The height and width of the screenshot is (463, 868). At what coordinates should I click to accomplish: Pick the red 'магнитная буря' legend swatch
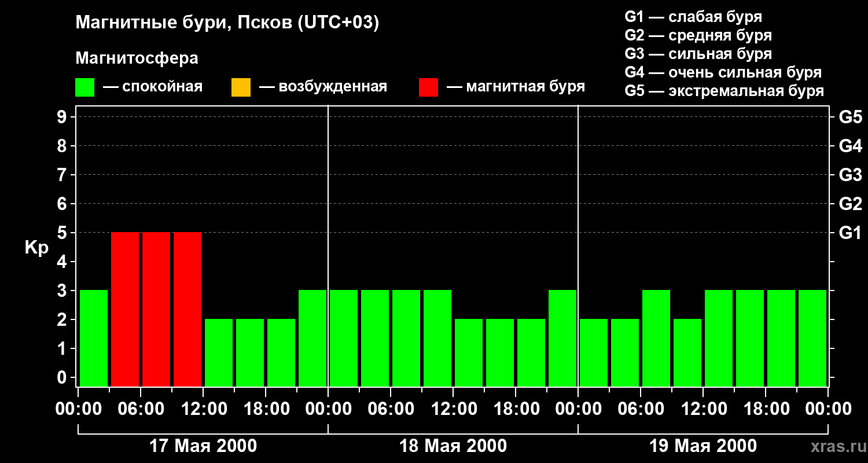tap(428, 87)
